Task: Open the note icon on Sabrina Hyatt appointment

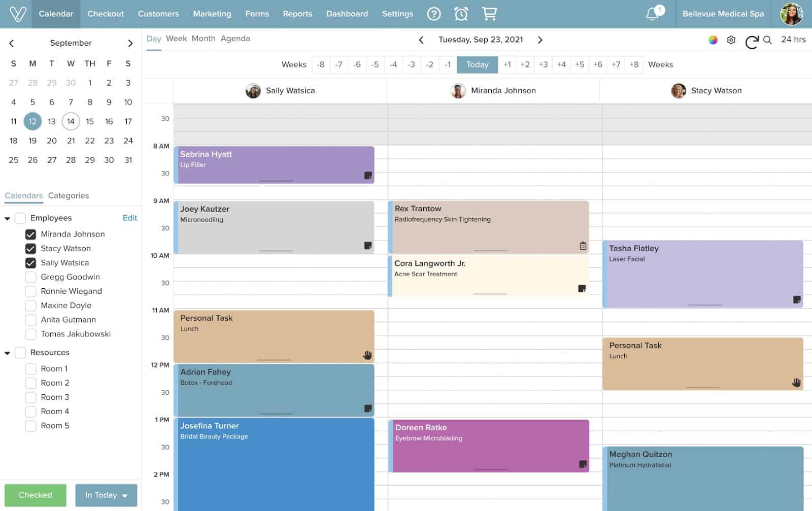Action: (x=368, y=176)
